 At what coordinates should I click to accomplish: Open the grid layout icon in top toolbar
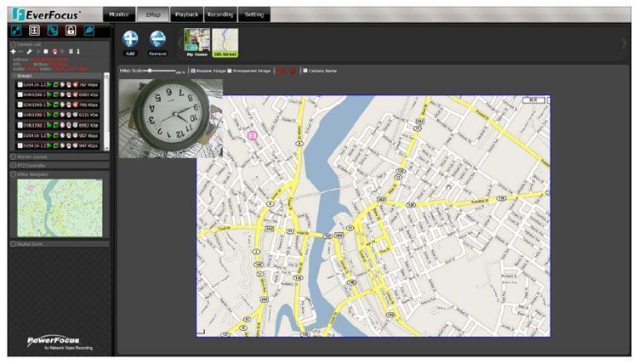[x=34, y=30]
